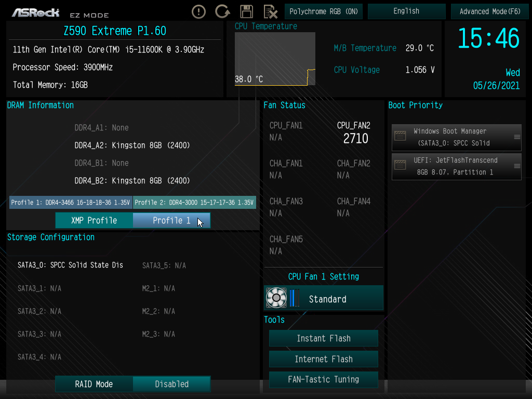Image resolution: width=532 pixels, height=399 pixels.
Task: Click the UEFI JetFlashTranscend drive icon
Action: 401,165
